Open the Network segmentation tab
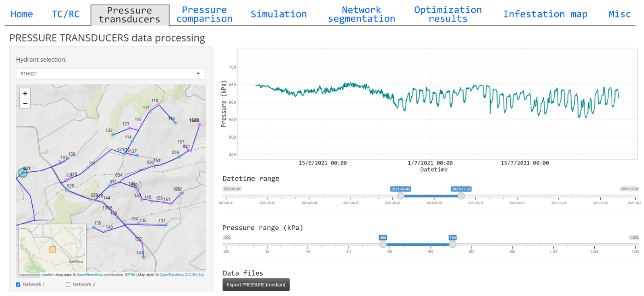 (x=361, y=14)
